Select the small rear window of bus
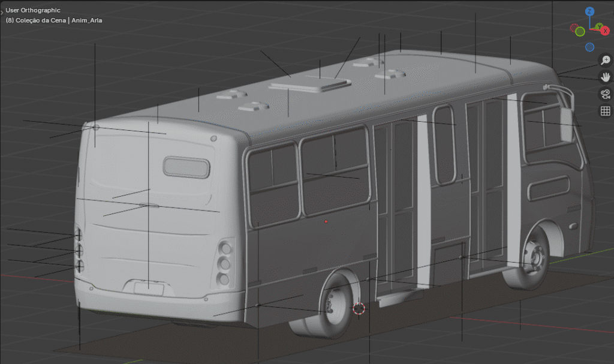 click(x=186, y=167)
